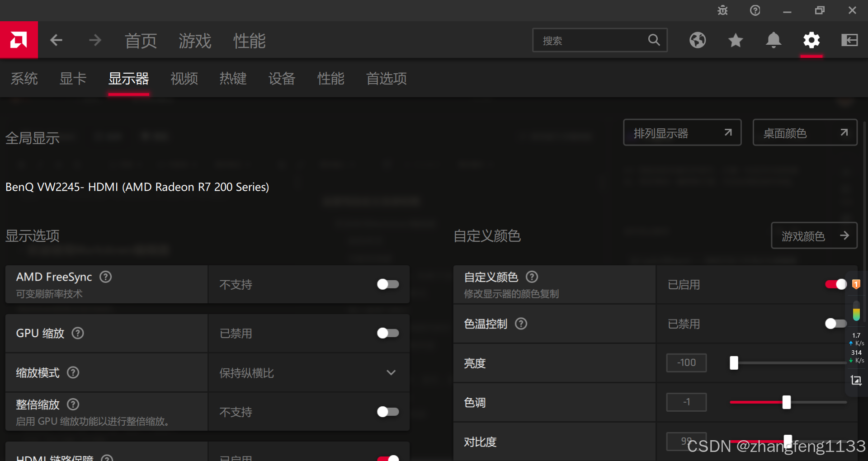
Task: Click the search magnifier icon
Action: (654, 40)
